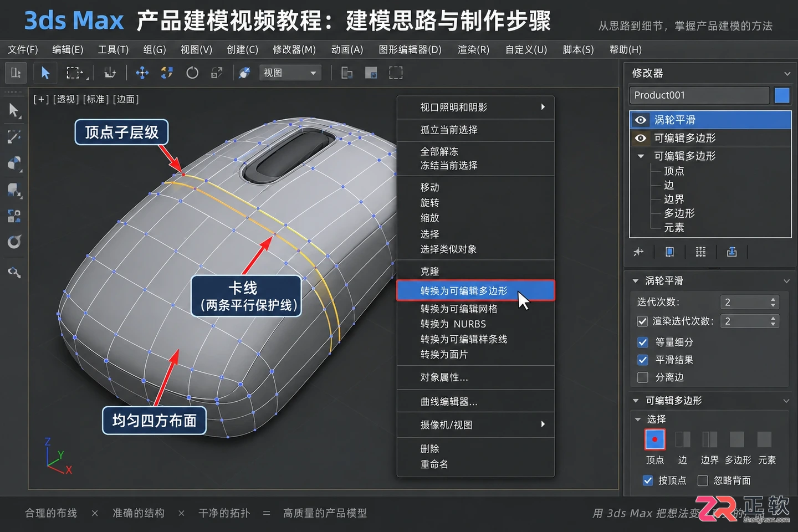Image resolution: width=798 pixels, height=532 pixels.
Task: Select the 边 edge selection icon
Action: (x=683, y=439)
